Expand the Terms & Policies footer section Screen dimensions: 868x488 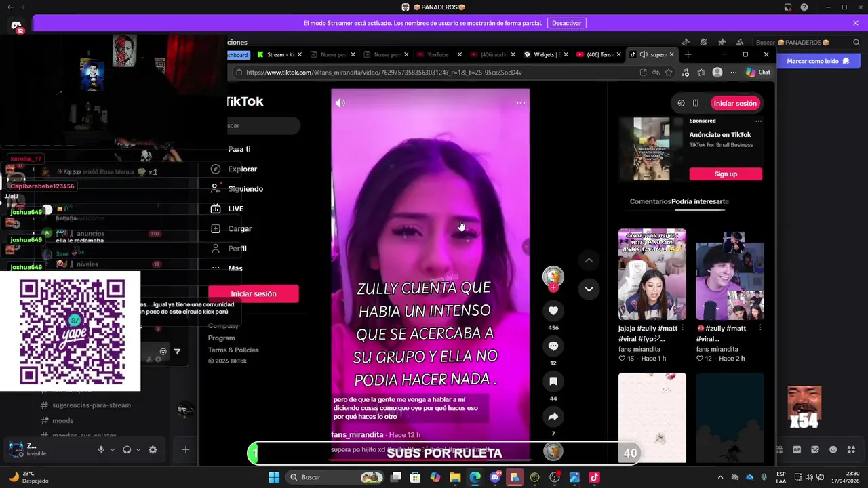[x=233, y=350]
